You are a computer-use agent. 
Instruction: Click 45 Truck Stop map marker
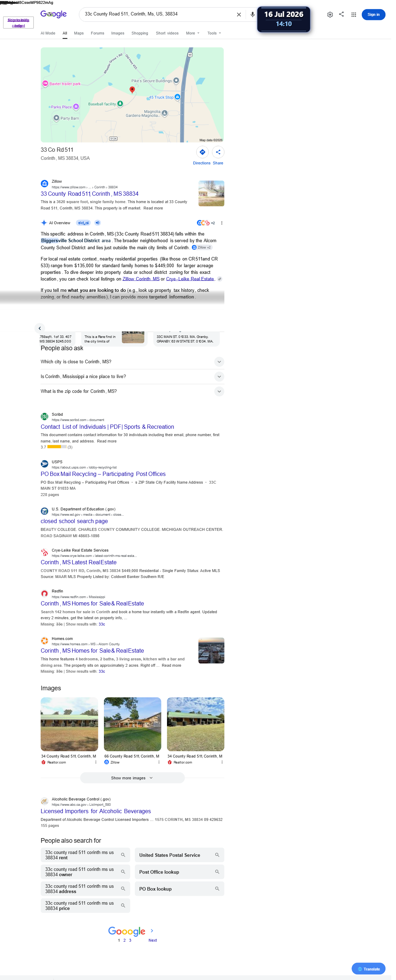pyautogui.click(x=178, y=97)
